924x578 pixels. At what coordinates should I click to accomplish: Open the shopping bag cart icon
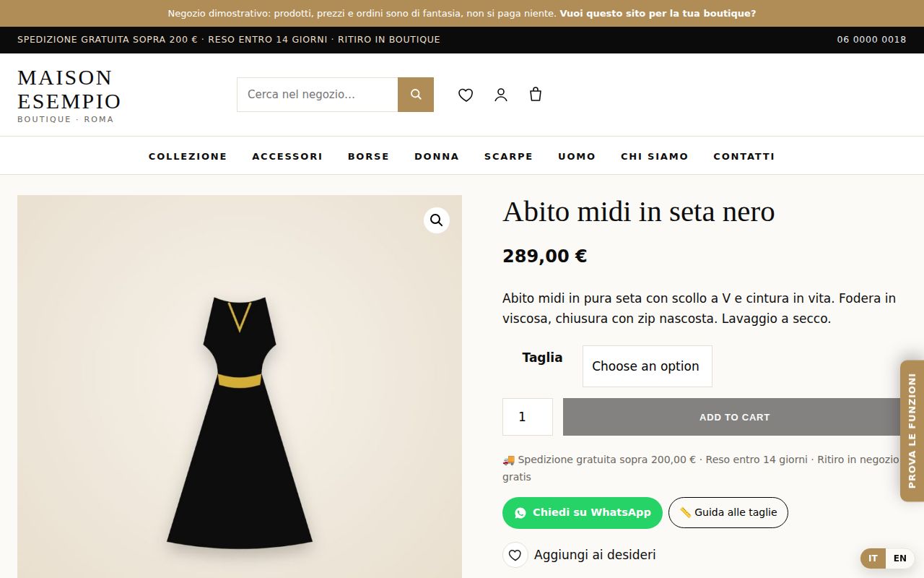(x=536, y=94)
